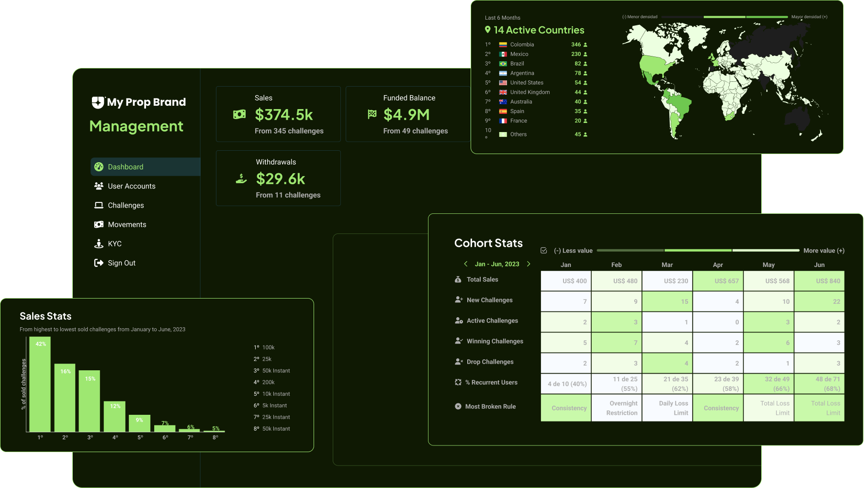Go to previous period with left chevron
This screenshot has height=488, width=868.
465,264
